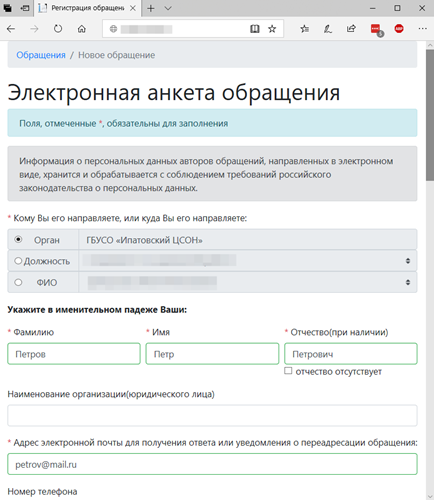Refresh the page with reload icon
This screenshot has height=500, width=434.
(x=58, y=29)
